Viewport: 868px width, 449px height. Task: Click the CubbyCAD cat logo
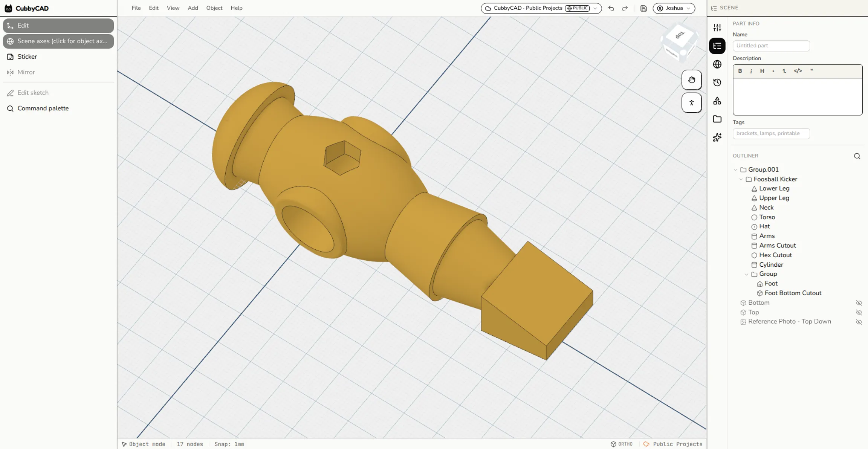click(x=8, y=8)
